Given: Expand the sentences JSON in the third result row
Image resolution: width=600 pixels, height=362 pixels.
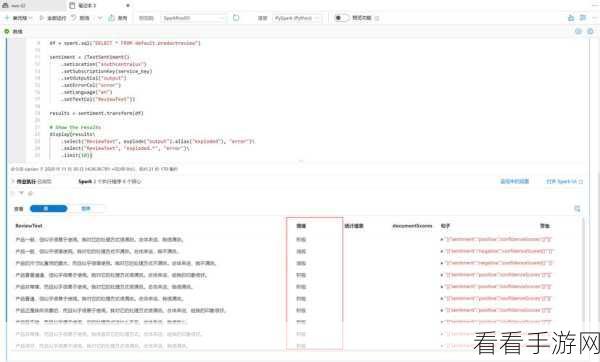Looking at the screenshot, I should pos(442,263).
